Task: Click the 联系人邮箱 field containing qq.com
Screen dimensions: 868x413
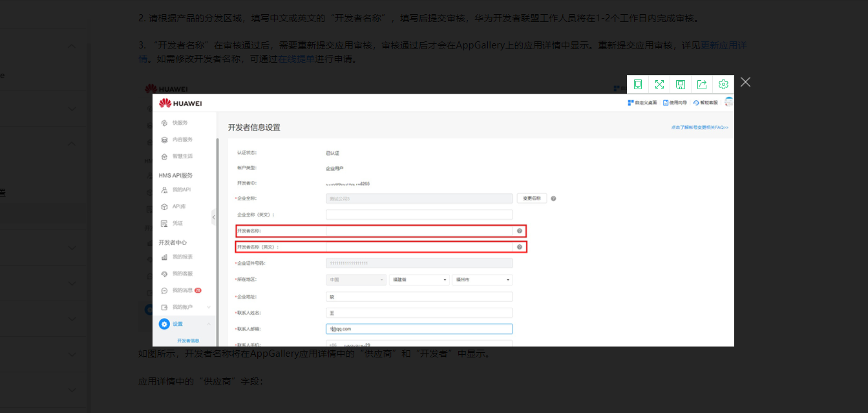Action: click(419, 329)
